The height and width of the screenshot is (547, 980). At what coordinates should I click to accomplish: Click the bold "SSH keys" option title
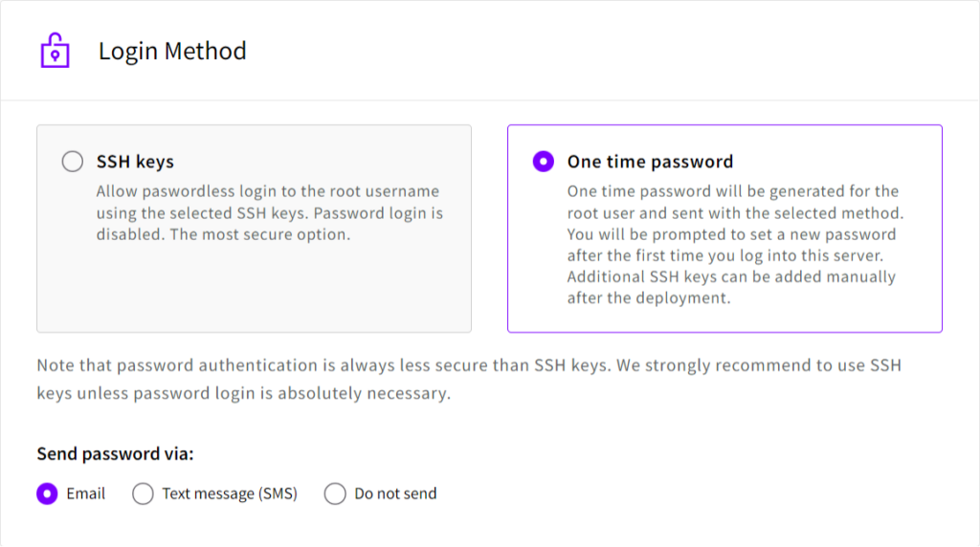click(x=135, y=162)
